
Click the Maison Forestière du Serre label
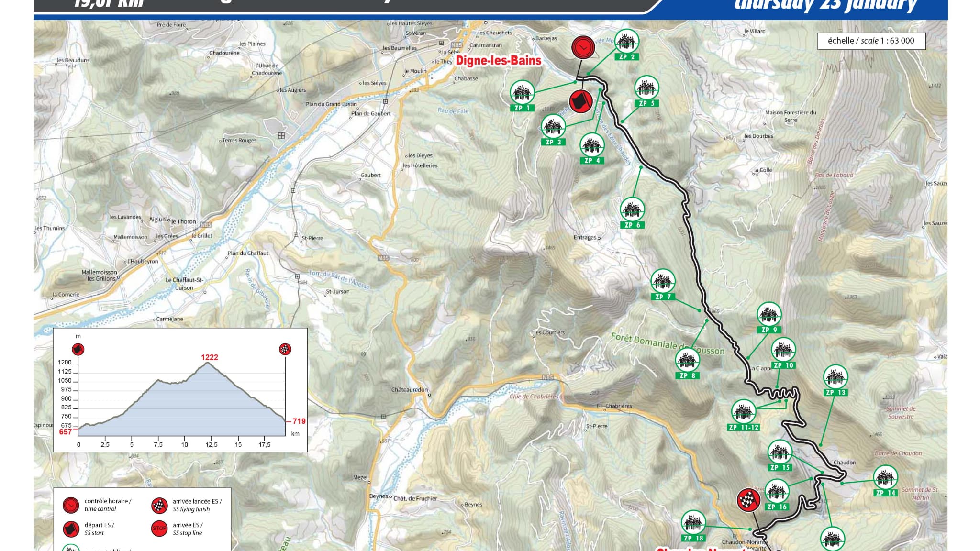click(x=791, y=116)
